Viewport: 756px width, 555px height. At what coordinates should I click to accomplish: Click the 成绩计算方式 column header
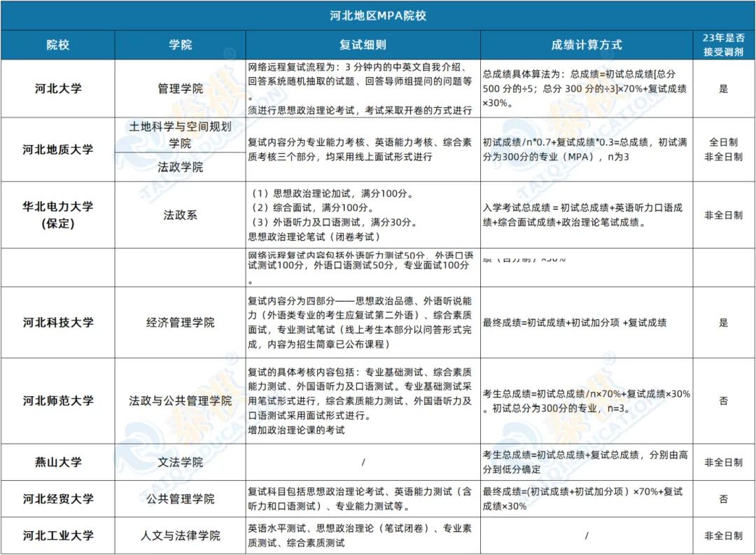pos(587,45)
